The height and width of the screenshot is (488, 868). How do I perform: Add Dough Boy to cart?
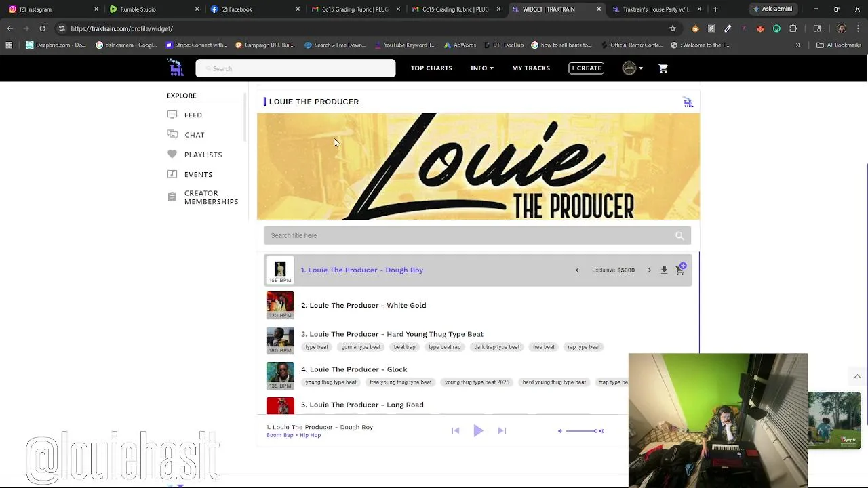680,270
